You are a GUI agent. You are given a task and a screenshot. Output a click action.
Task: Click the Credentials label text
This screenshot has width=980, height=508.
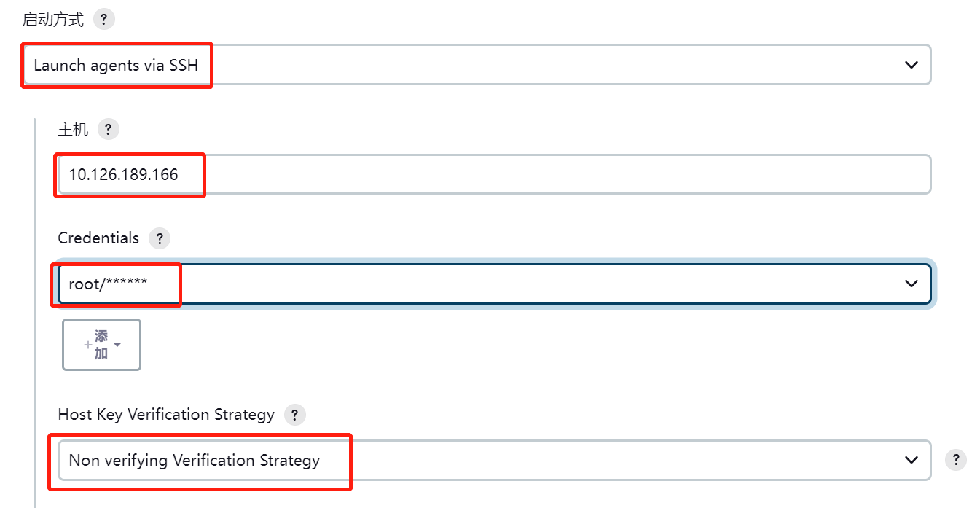[x=98, y=238]
